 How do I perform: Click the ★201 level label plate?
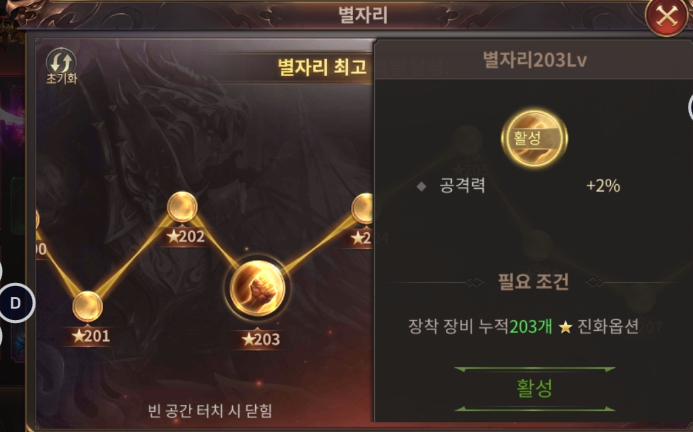coord(91,336)
